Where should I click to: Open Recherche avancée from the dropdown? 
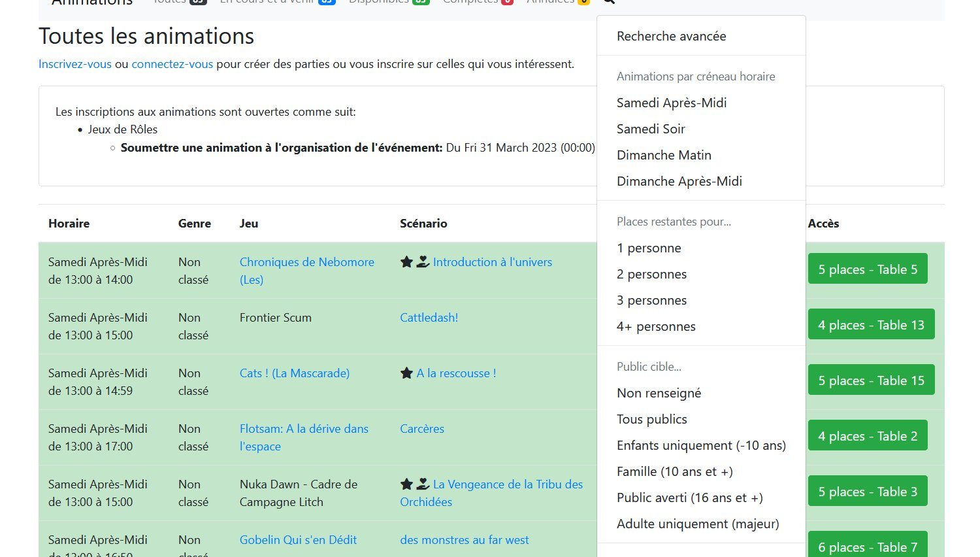click(x=671, y=36)
